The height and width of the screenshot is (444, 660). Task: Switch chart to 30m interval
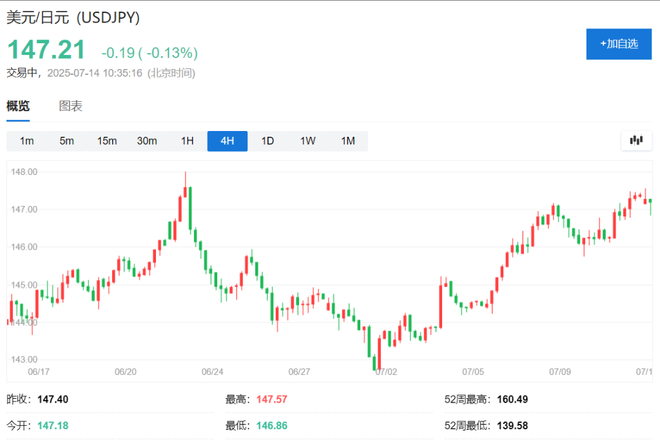147,141
